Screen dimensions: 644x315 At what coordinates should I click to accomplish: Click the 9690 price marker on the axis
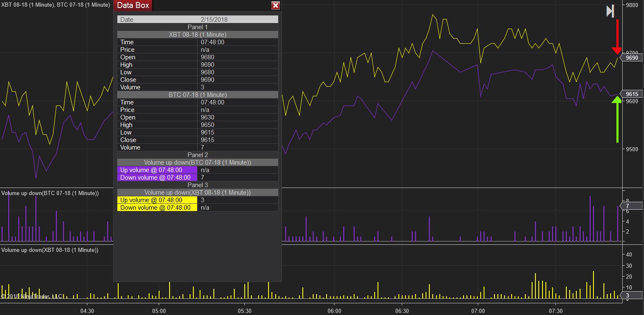pos(632,58)
